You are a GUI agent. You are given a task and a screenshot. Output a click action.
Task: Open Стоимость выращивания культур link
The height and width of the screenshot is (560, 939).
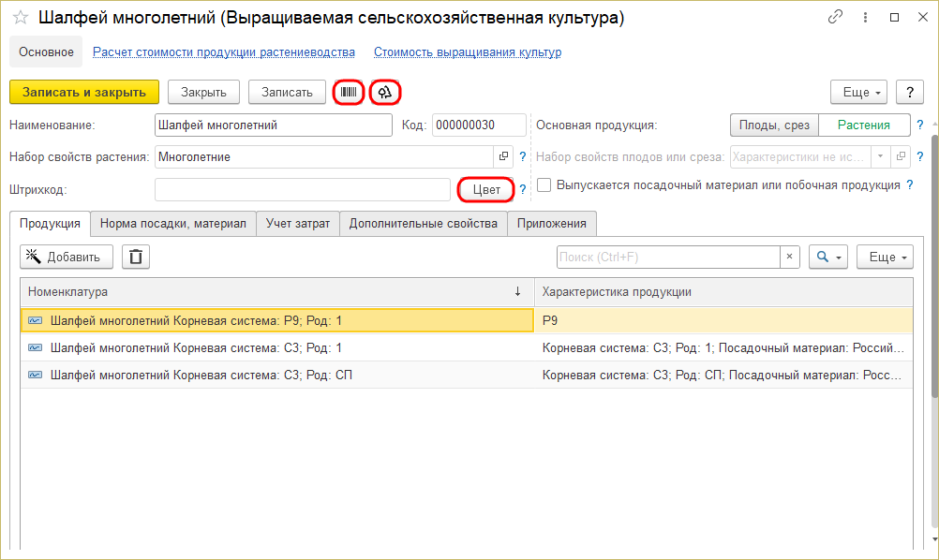(x=468, y=52)
